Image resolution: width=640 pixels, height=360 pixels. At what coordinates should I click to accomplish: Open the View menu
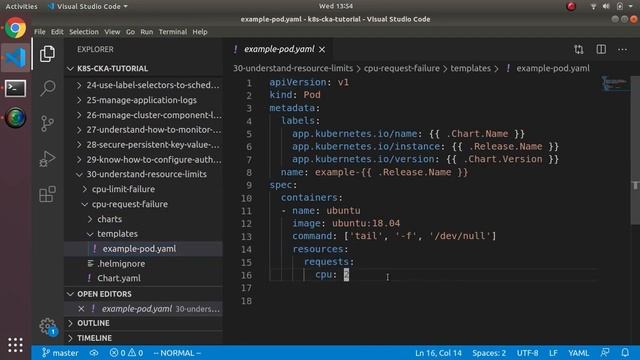pyautogui.click(x=112, y=32)
